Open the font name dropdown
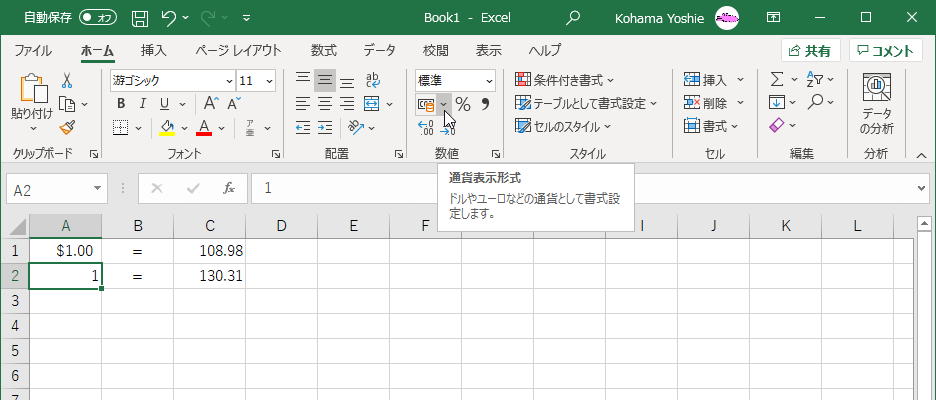 coord(228,81)
